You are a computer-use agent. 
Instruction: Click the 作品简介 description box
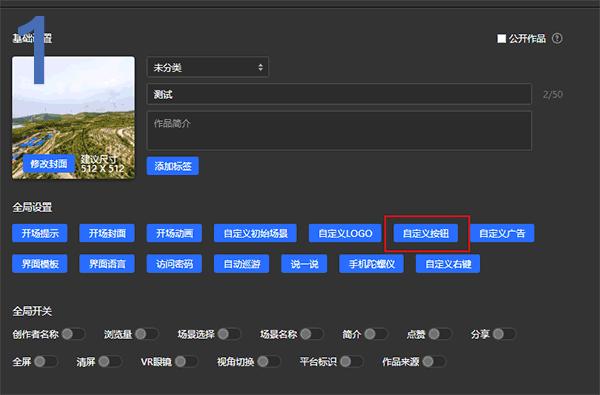point(339,131)
